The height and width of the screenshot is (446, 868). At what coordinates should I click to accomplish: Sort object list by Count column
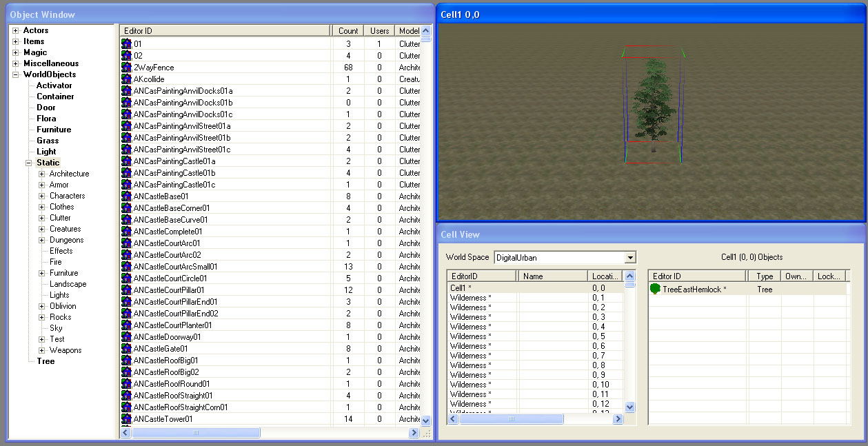[348, 30]
